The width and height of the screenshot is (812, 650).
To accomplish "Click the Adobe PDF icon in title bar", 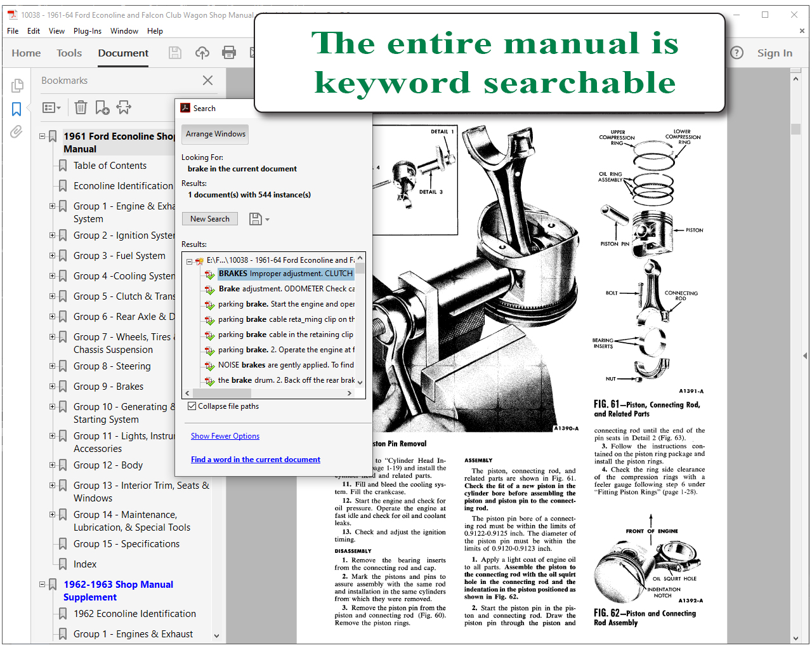I will click(x=12, y=15).
